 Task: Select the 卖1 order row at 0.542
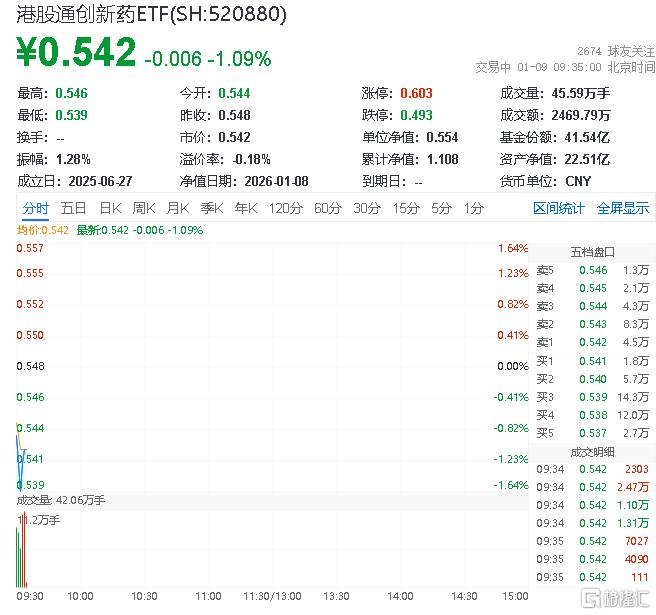tap(592, 342)
